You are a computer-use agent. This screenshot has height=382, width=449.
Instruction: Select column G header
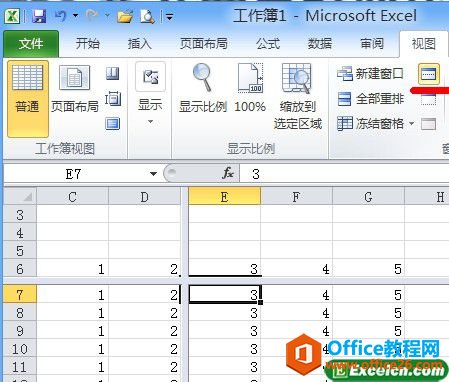(368, 197)
